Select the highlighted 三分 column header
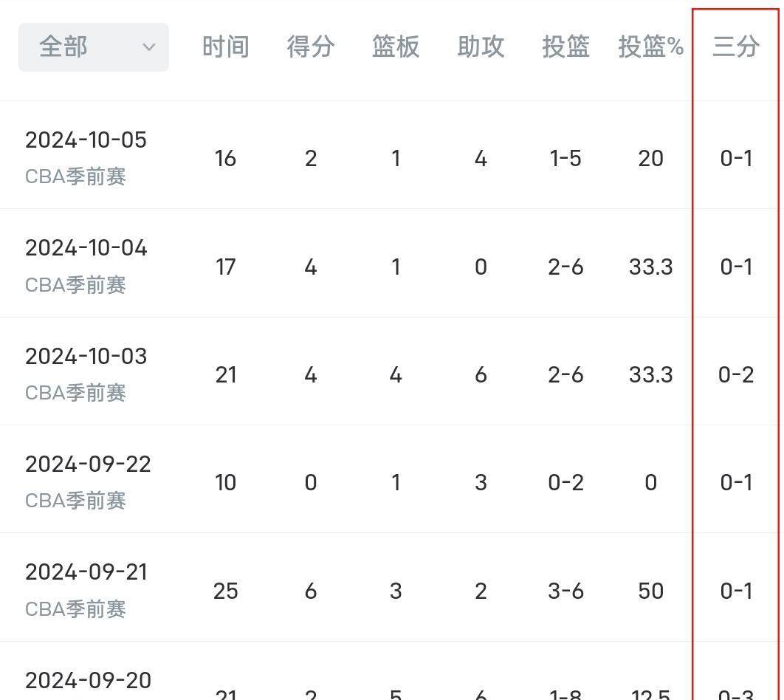784x700 pixels. pyautogui.click(x=736, y=47)
